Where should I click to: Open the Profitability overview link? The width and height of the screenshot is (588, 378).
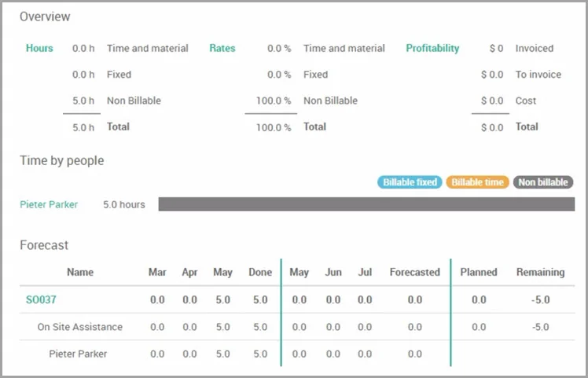tap(432, 49)
